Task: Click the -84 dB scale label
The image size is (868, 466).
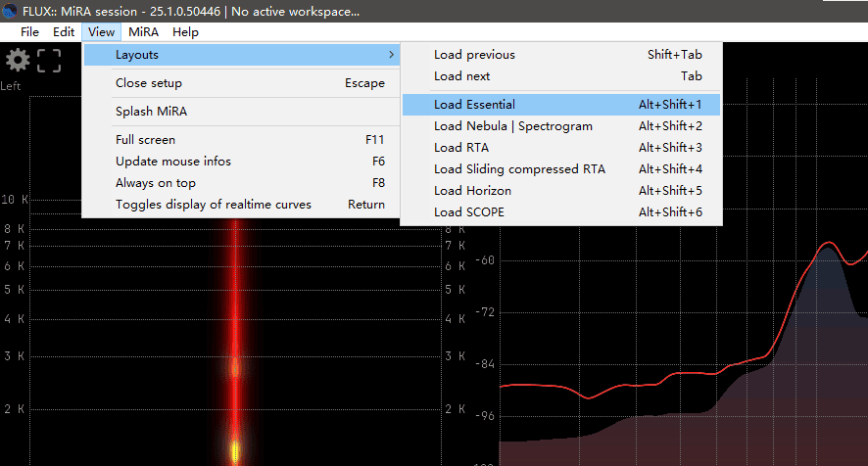Action: pyautogui.click(x=485, y=364)
